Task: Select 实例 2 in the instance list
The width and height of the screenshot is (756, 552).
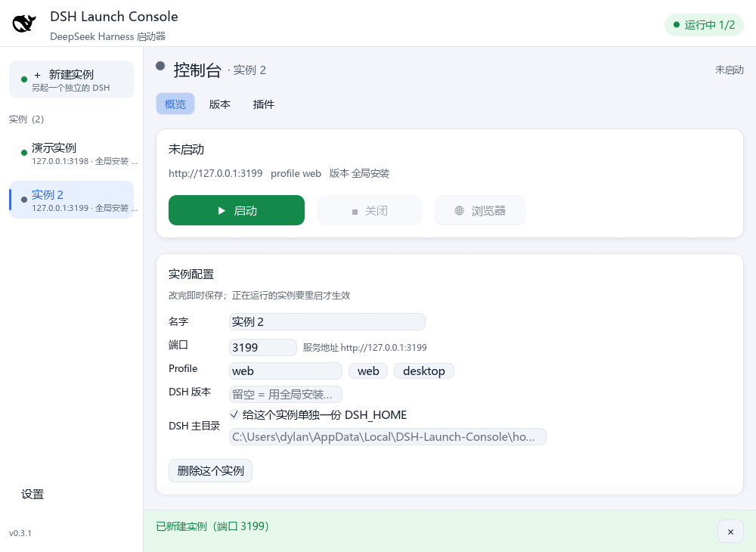Action: coord(71,200)
